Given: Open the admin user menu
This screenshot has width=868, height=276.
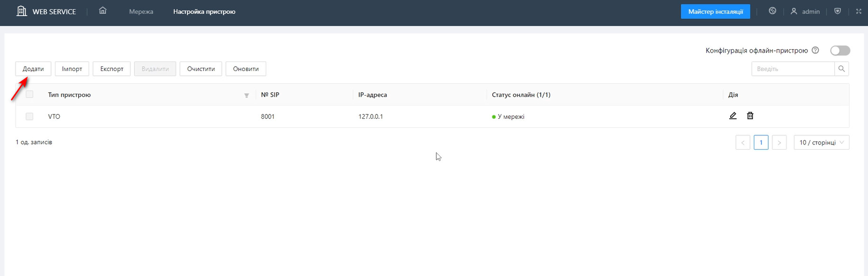Looking at the screenshot, I should [x=805, y=11].
